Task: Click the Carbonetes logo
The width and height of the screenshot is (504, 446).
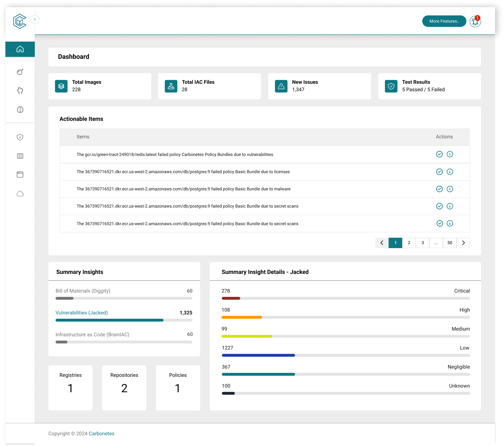Action: tap(20, 22)
